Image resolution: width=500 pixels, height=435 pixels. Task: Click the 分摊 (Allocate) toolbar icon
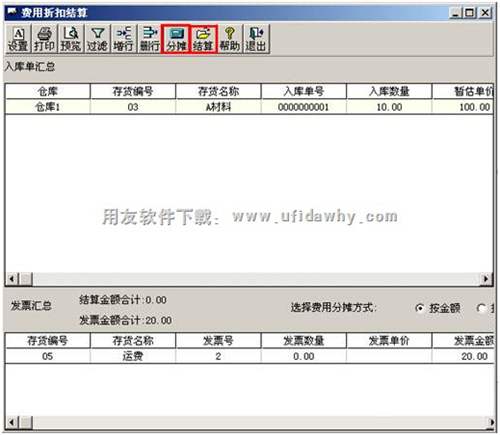[176, 39]
